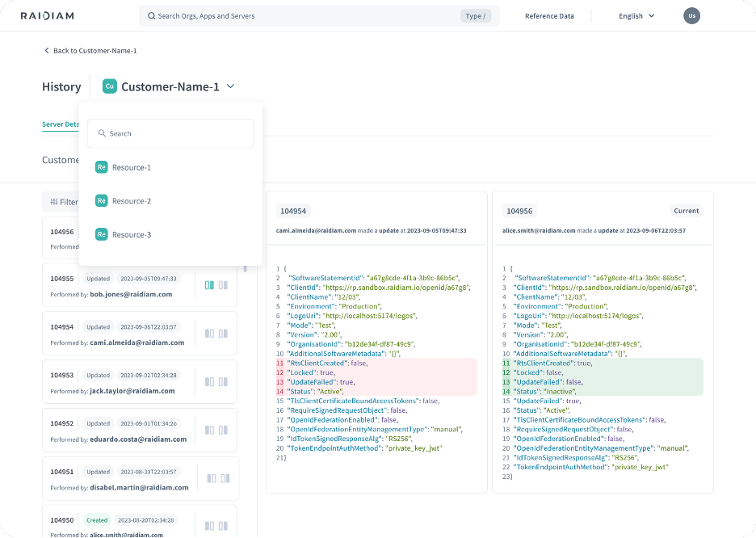Click the magnifier icon in top search bar
This screenshot has width=756, height=538.
(151, 16)
